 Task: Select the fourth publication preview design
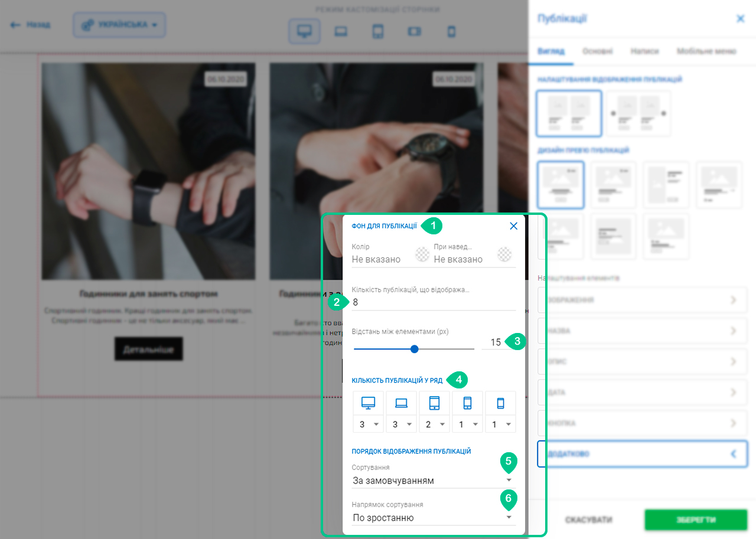pos(719,185)
